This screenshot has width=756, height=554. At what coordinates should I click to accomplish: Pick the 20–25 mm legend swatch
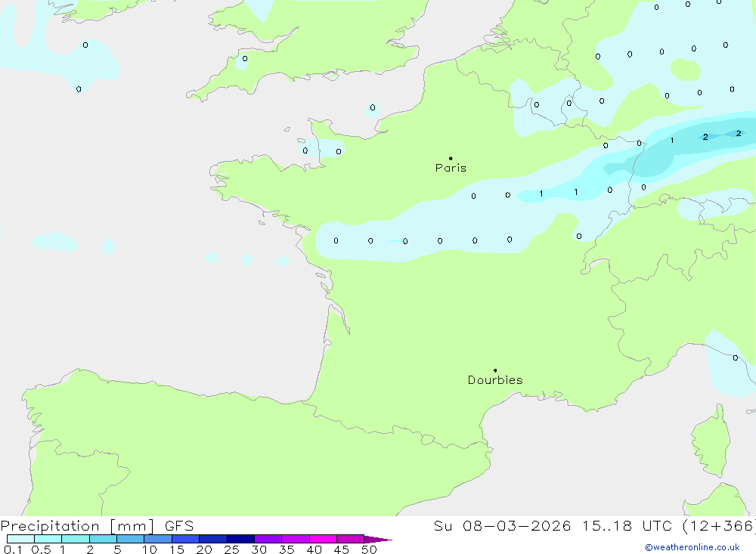pyautogui.click(x=213, y=539)
